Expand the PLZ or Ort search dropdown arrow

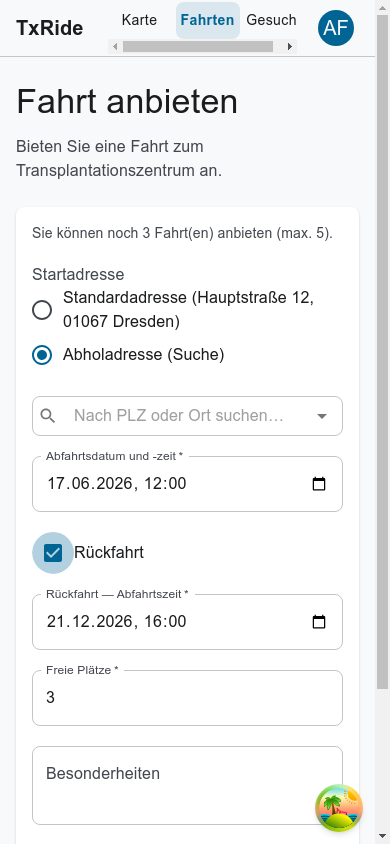(322, 416)
